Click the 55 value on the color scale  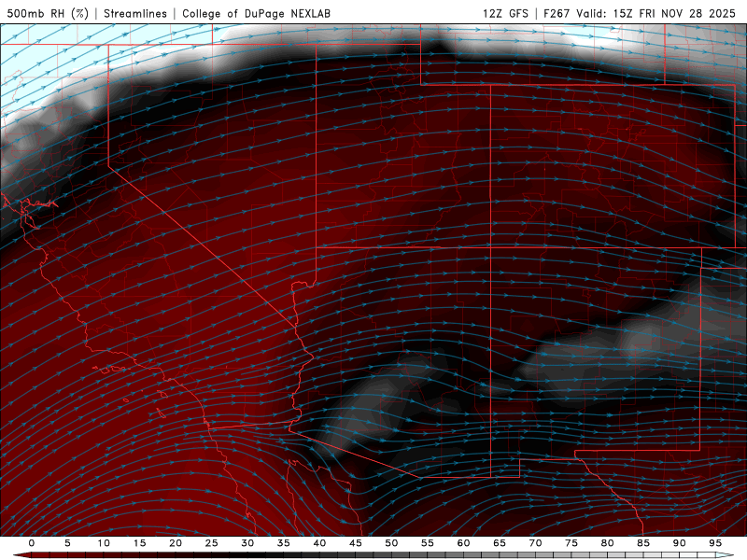[x=428, y=543]
